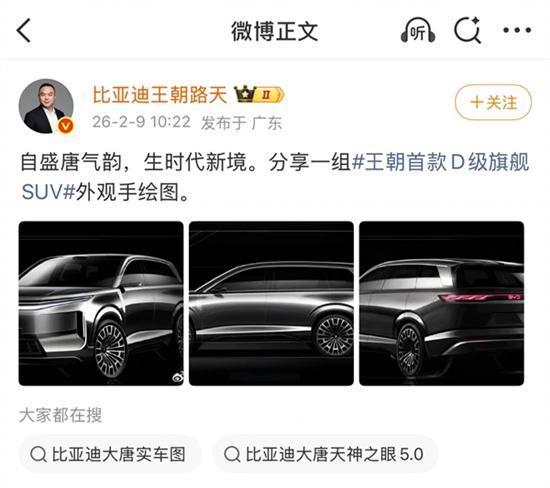Click magnifier icon beside 比亚迪大唐天神之眼 5.0
Viewport: 550px width, 488px height.
232,454
